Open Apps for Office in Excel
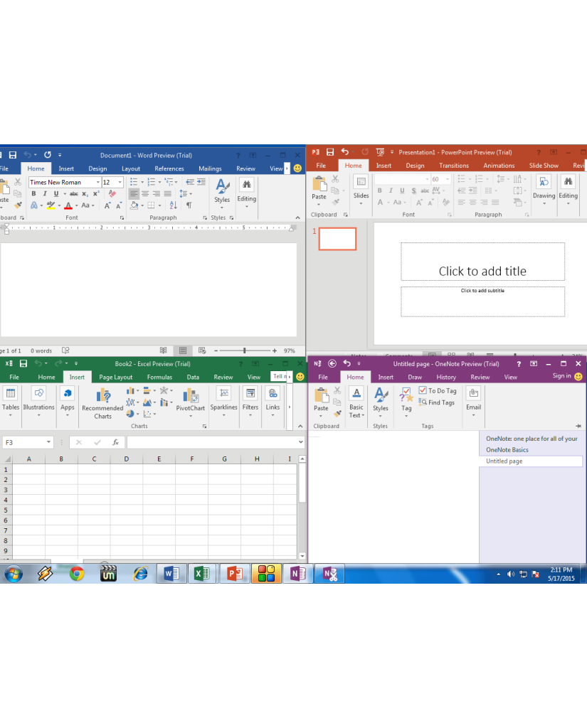 [68, 402]
